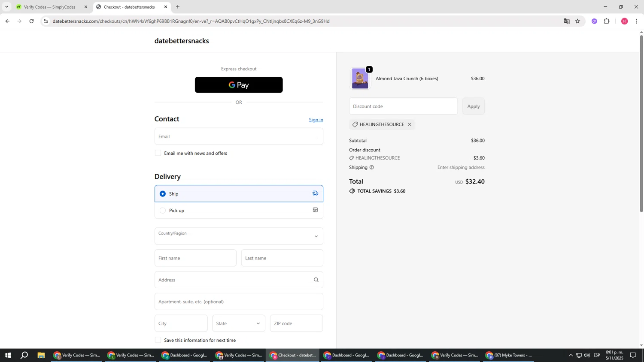Image resolution: width=644 pixels, height=362 pixels.
Task: Click the TOTAL SAVINGS $3.60 text
Action: coord(382,191)
